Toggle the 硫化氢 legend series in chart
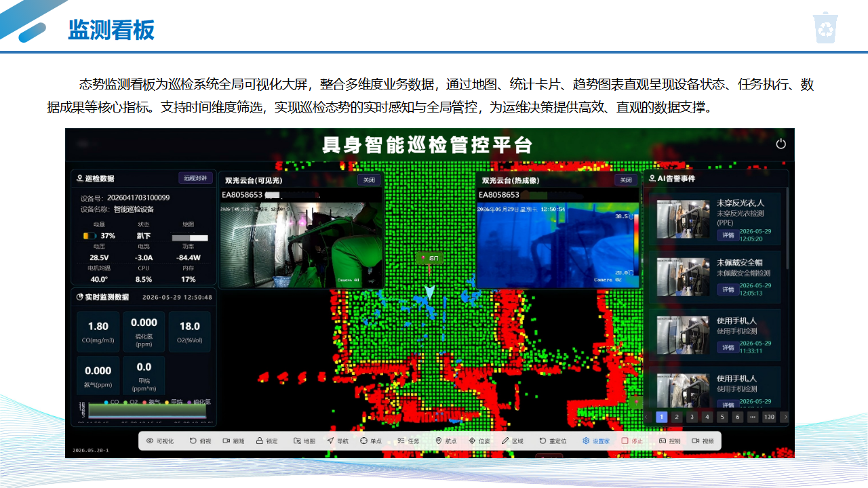This screenshot has width=868, height=488. [x=199, y=402]
